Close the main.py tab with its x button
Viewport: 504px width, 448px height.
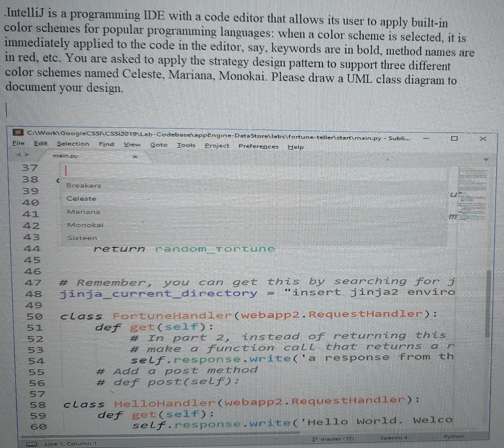point(135,157)
